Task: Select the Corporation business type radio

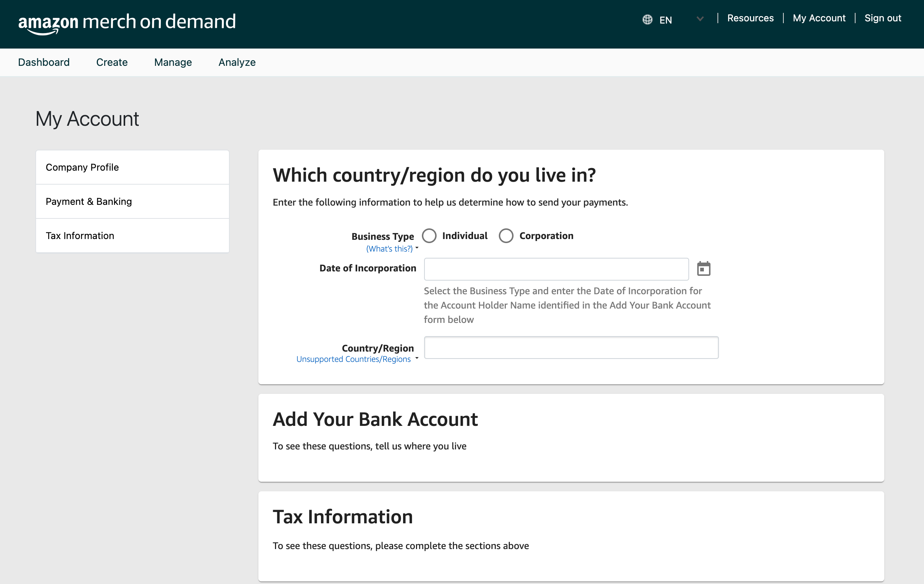Action: coord(506,235)
